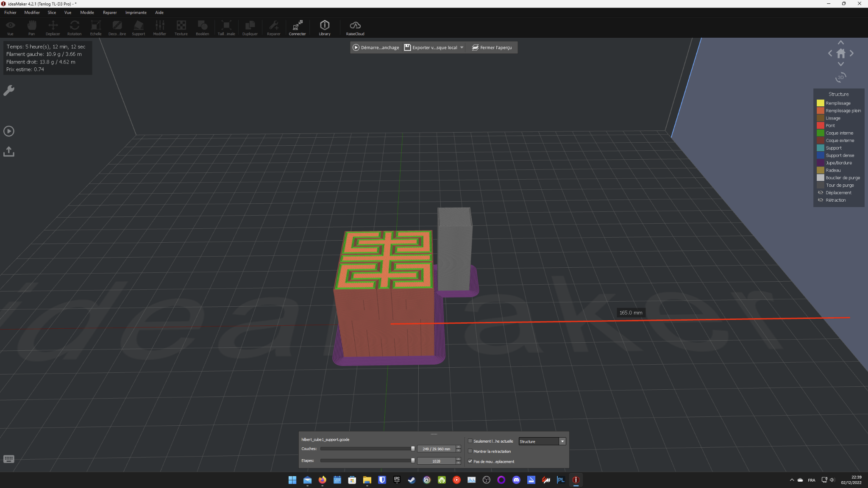Reset view with the home icon

(x=841, y=53)
